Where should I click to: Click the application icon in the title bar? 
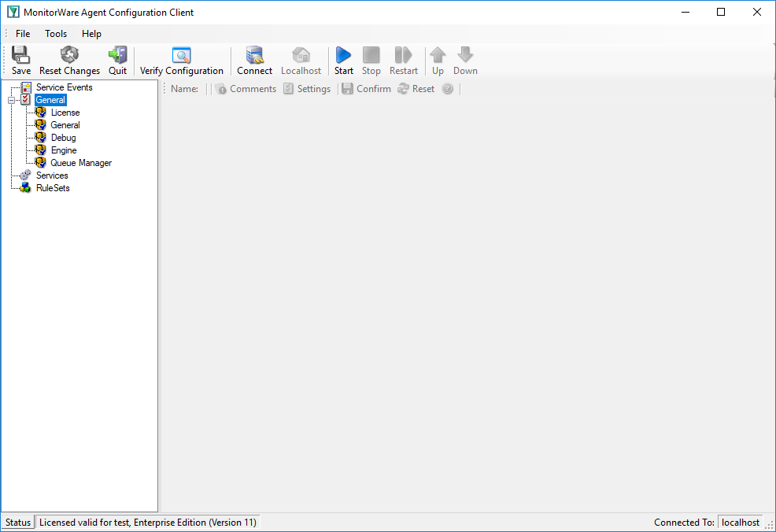coord(13,12)
